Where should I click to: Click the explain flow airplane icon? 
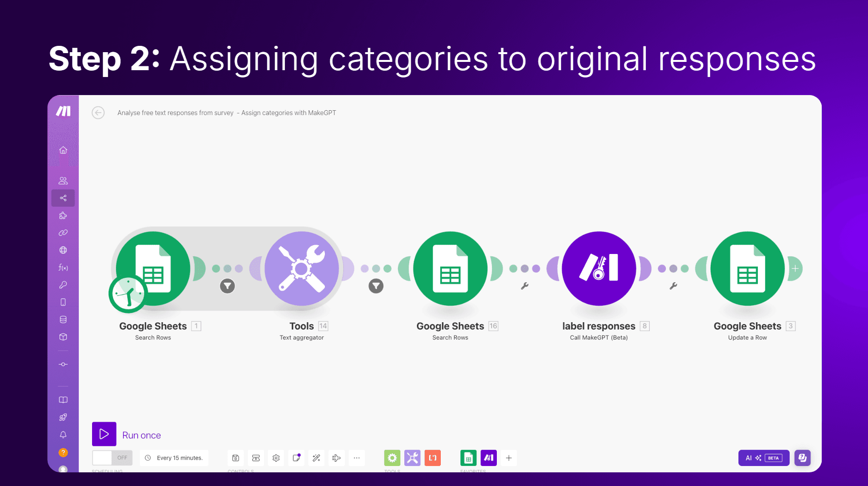tap(337, 458)
